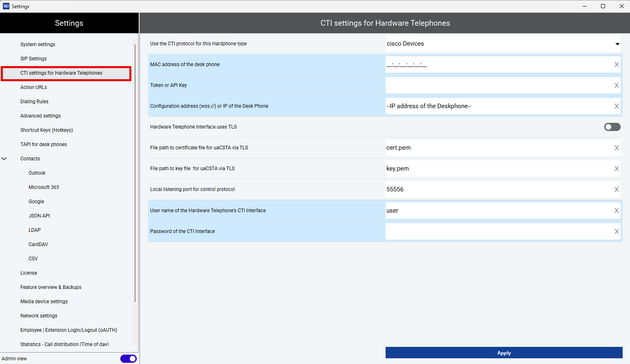This screenshot has height=364, width=630.
Task: Turn off the Admin view switch
Action: (x=128, y=359)
